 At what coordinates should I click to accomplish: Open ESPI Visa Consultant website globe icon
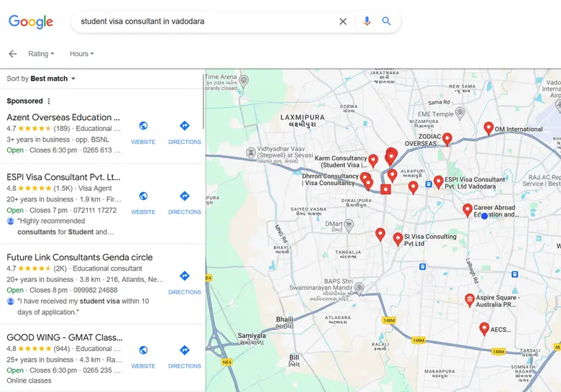click(x=143, y=196)
